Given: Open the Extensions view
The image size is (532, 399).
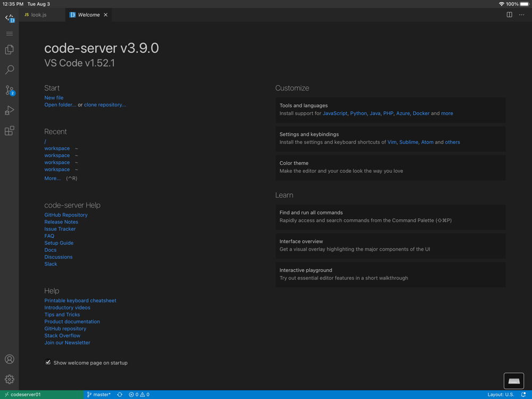Looking at the screenshot, I should pyautogui.click(x=10, y=131).
